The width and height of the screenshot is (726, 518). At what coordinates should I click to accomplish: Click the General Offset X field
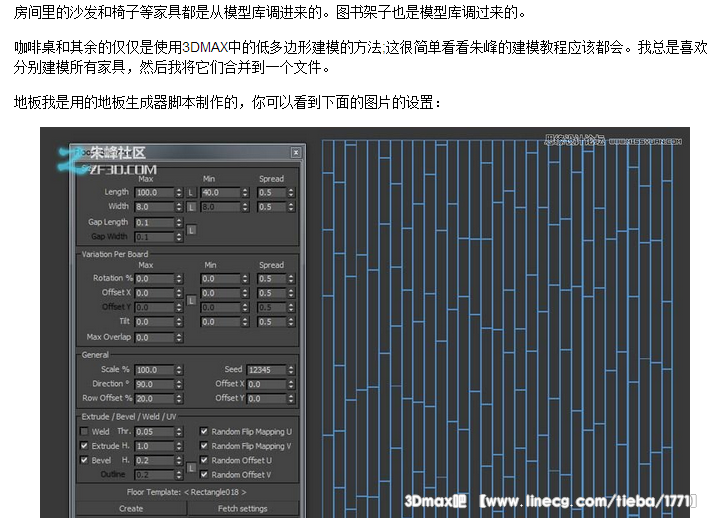point(267,384)
